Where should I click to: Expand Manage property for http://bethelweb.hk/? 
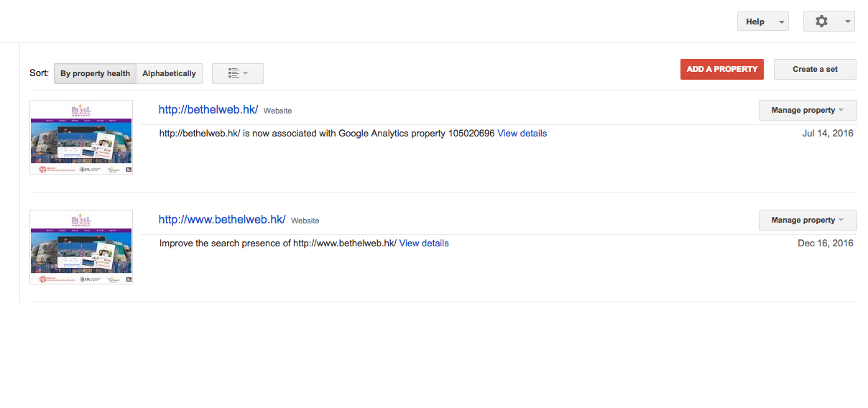[808, 110]
